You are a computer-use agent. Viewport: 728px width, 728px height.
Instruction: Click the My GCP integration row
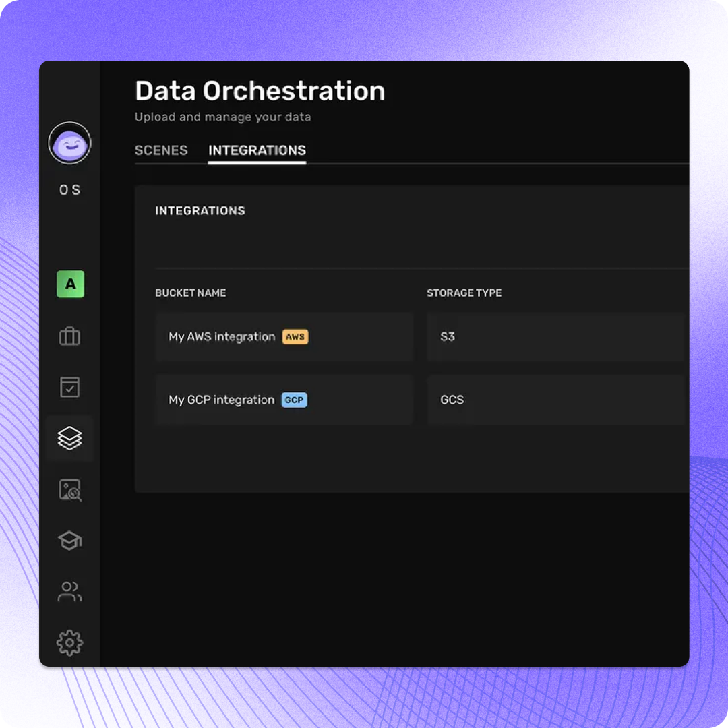pos(284,400)
